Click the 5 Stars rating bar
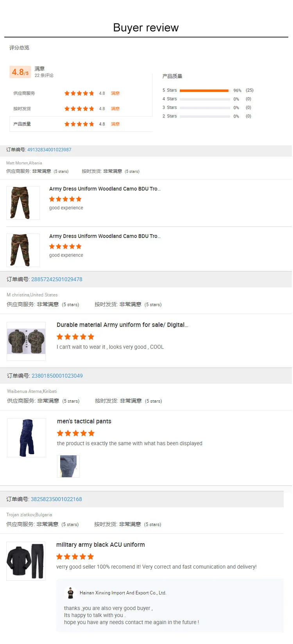 (x=205, y=91)
